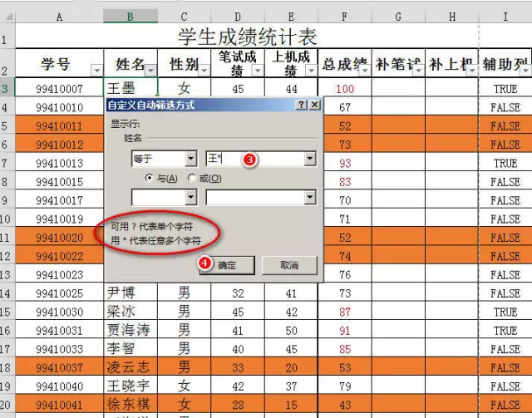Click cell with student ID 99410023
Image resolution: width=532 pixels, height=418 pixels.
pos(59,274)
